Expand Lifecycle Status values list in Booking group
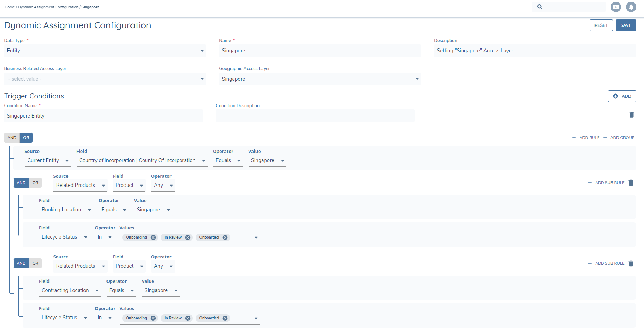 pyautogui.click(x=256, y=238)
